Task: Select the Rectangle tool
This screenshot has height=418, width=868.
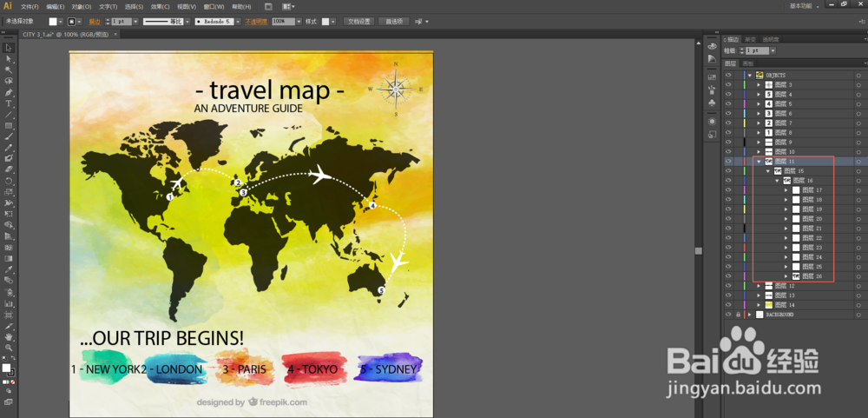Action: pyautogui.click(x=9, y=125)
